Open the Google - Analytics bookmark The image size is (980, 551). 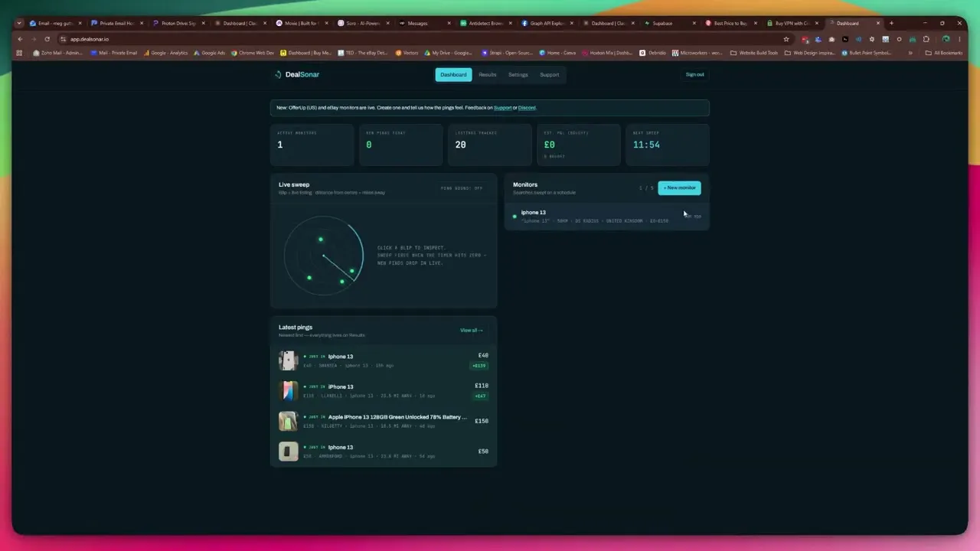point(165,53)
